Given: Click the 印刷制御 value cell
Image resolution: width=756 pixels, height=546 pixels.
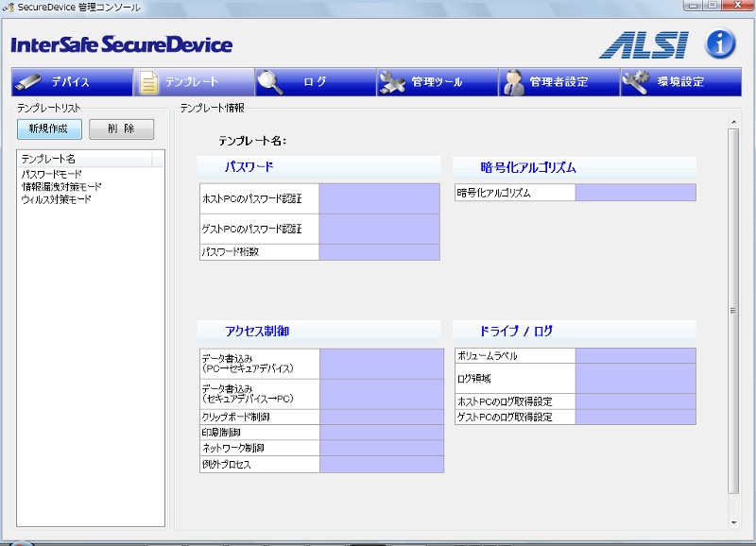Looking at the screenshot, I should (x=382, y=433).
